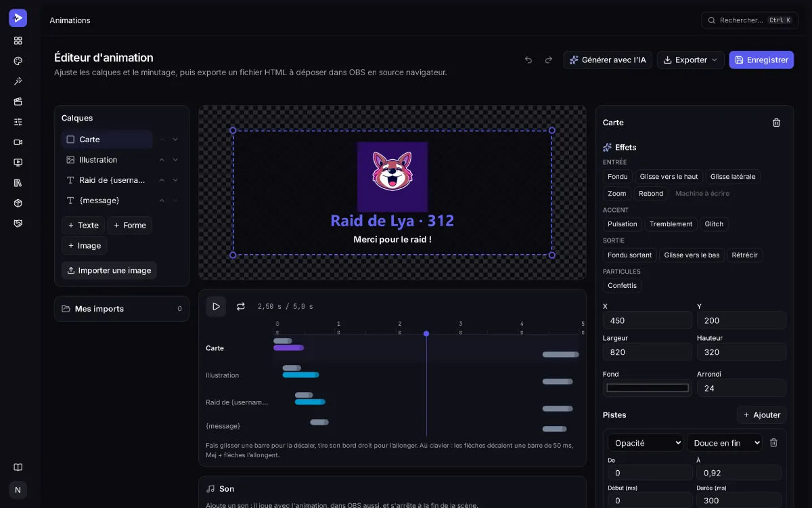Screen dimensions: 812x508
Task: Add a Forme layer
Action: 129,226
